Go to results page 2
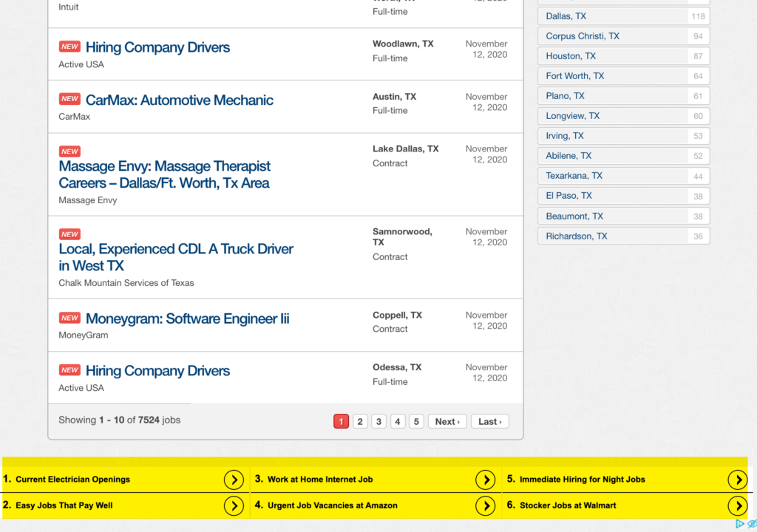The width and height of the screenshot is (757, 532). pyautogui.click(x=360, y=421)
